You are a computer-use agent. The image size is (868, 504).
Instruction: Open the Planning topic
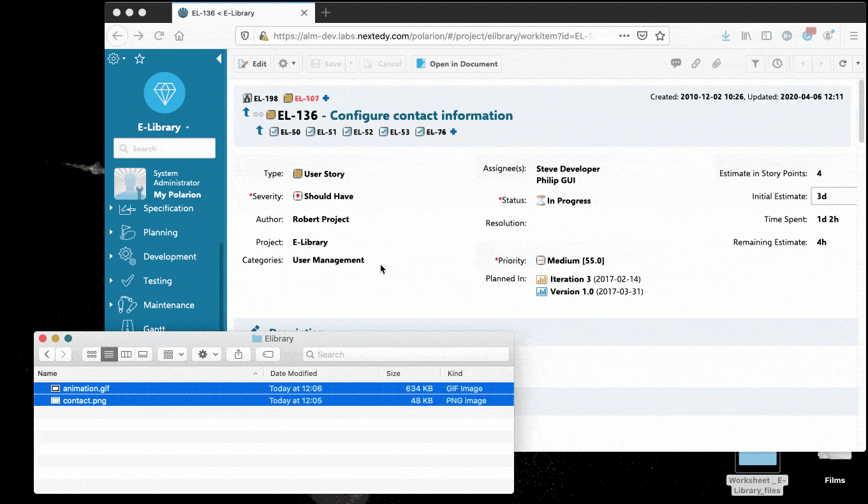point(160,233)
